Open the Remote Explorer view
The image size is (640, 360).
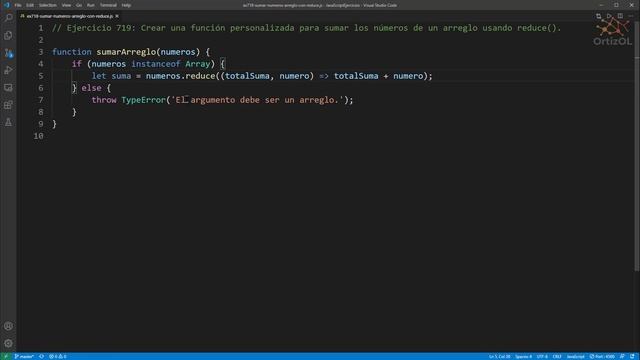tap(8, 88)
